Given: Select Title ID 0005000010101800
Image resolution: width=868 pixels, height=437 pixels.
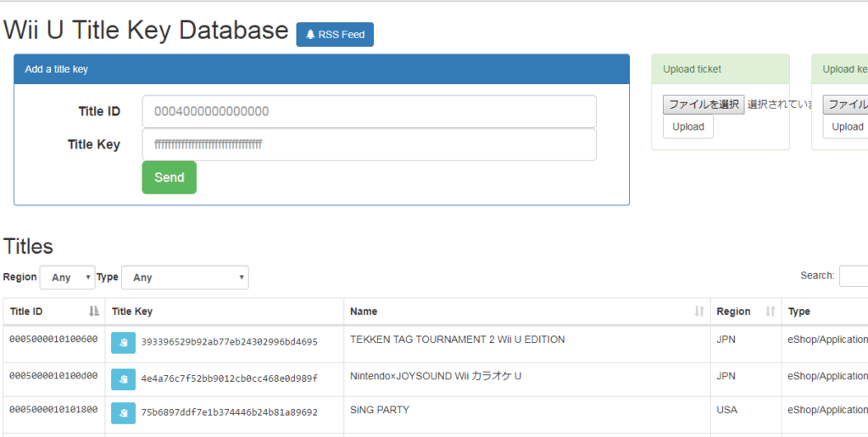Looking at the screenshot, I should [53, 409].
